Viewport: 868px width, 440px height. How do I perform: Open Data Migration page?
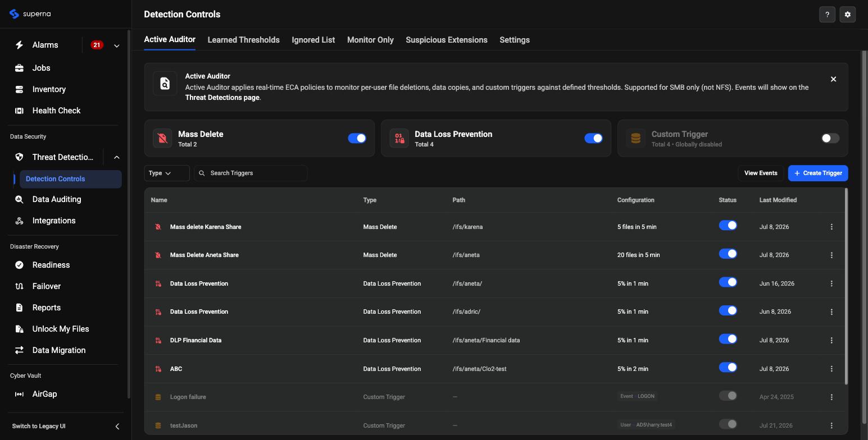coord(58,350)
